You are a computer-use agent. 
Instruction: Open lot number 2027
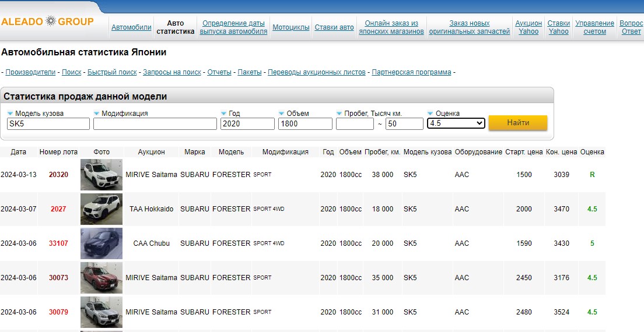pyautogui.click(x=58, y=209)
